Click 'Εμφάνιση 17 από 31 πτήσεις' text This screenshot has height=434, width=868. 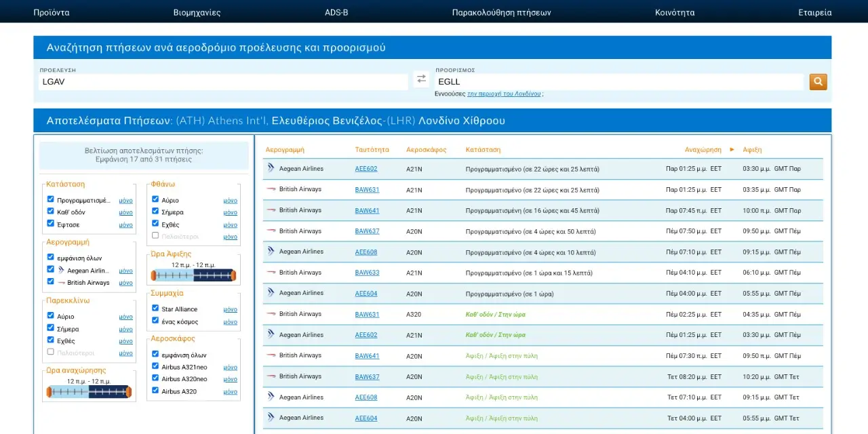(144, 159)
